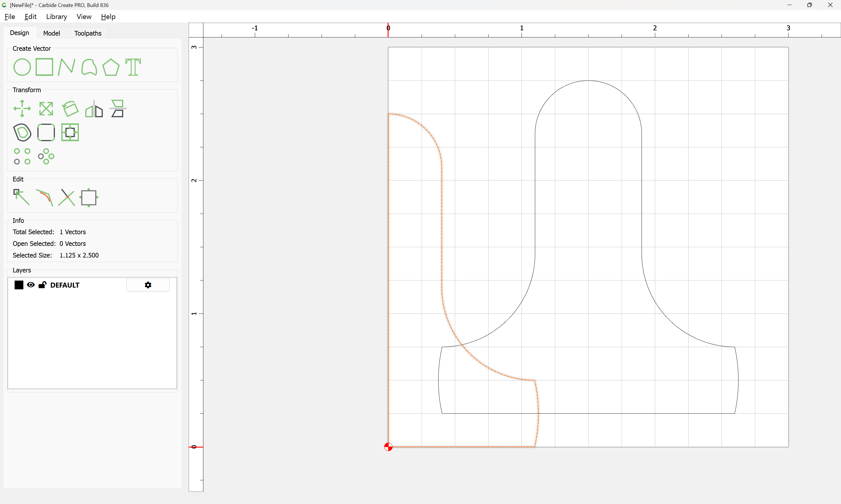841x504 pixels.
Task: Open the File menu
Action: tap(10, 17)
